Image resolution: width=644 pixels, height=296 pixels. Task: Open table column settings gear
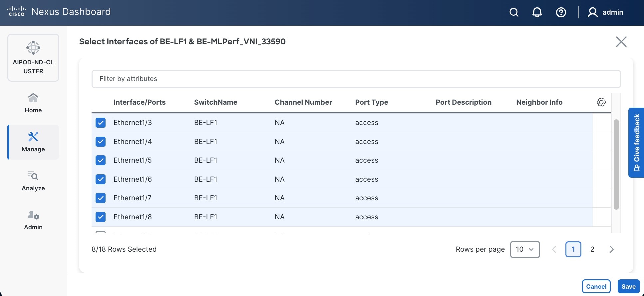tap(601, 102)
